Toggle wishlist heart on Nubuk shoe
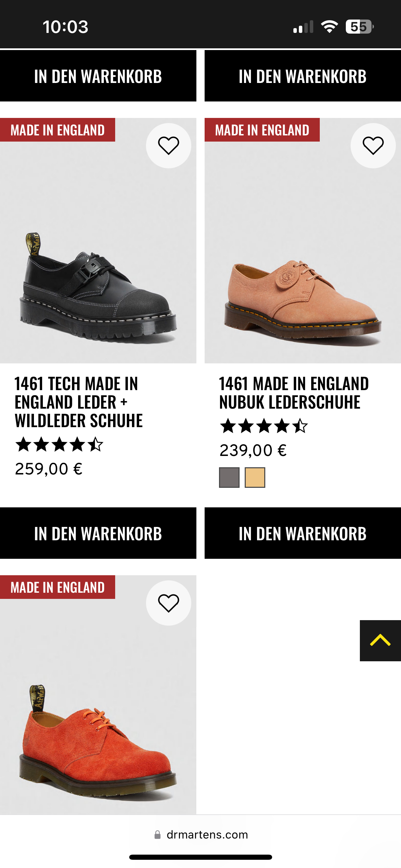 (x=373, y=146)
